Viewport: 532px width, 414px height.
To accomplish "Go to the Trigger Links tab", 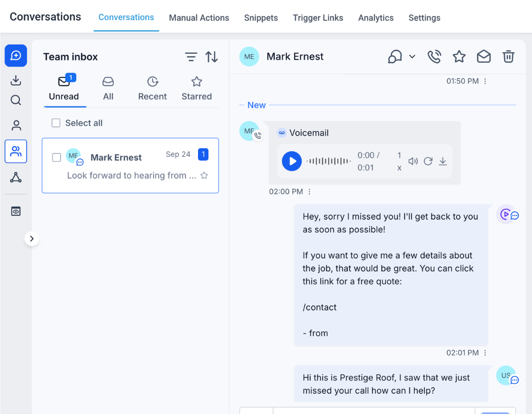I will pos(318,18).
